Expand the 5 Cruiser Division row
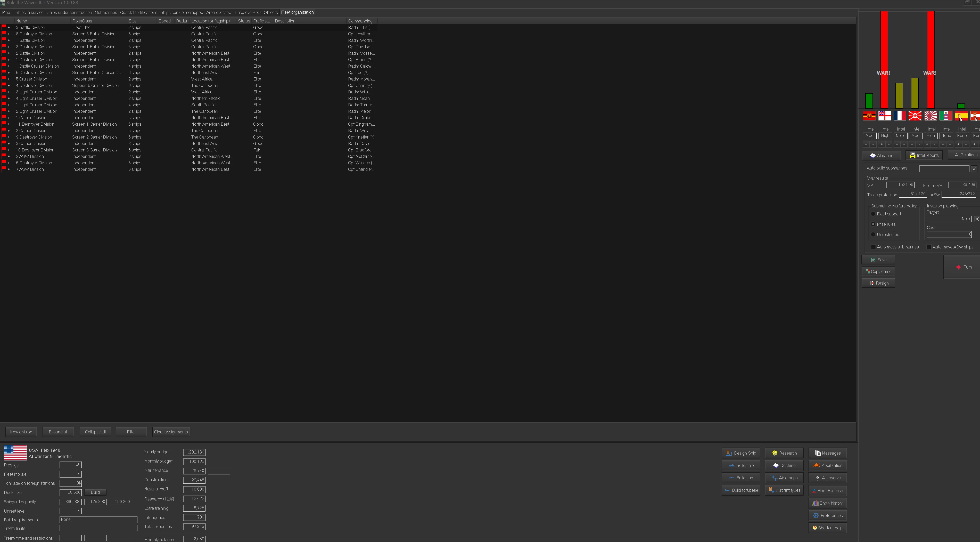The height and width of the screenshot is (542, 980). [x=9, y=79]
